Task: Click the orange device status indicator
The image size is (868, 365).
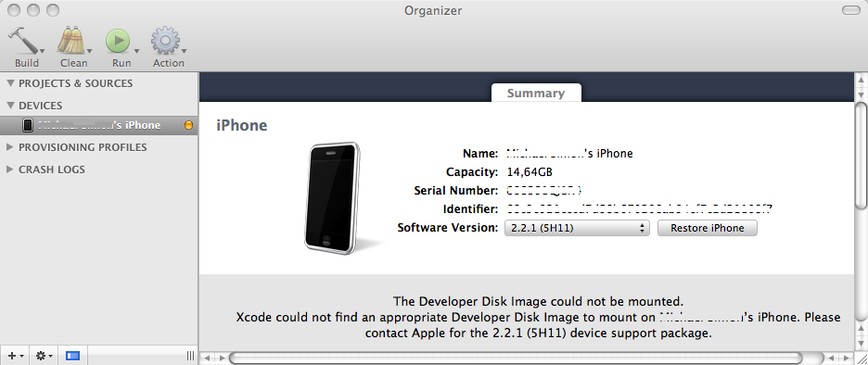Action: tap(189, 126)
